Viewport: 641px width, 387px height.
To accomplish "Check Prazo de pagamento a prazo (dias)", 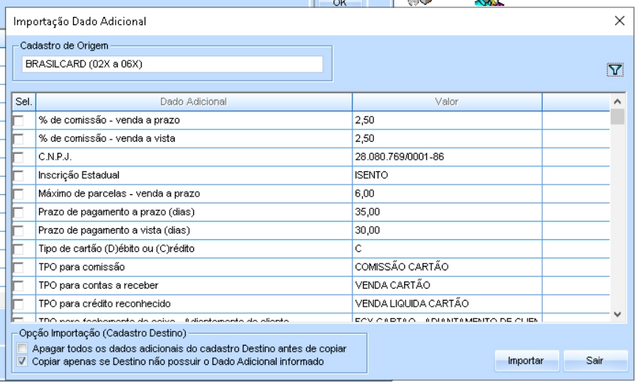I will tap(19, 213).
